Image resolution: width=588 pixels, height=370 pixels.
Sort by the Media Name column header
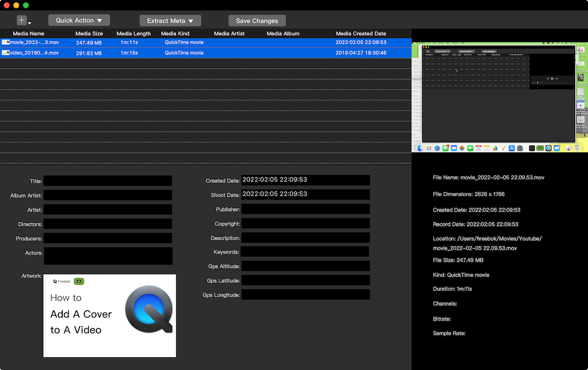[28, 33]
